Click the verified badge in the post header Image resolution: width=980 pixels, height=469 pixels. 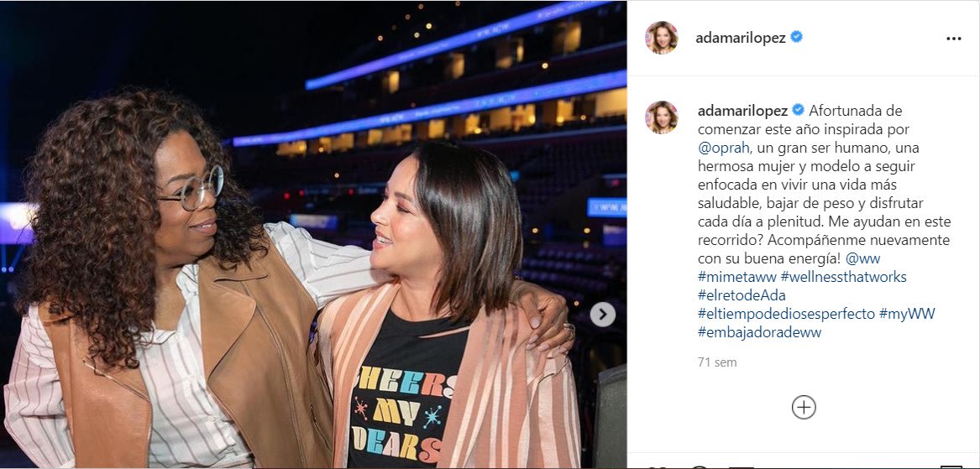point(796,38)
